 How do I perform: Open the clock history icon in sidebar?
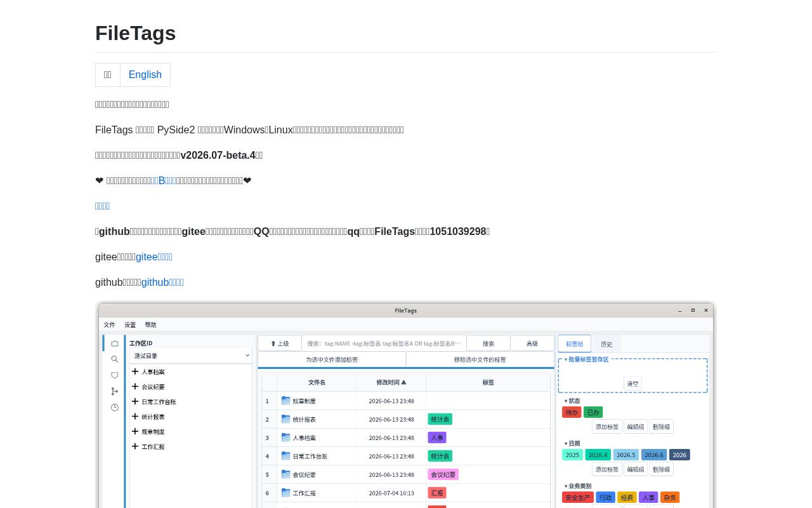[114, 407]
